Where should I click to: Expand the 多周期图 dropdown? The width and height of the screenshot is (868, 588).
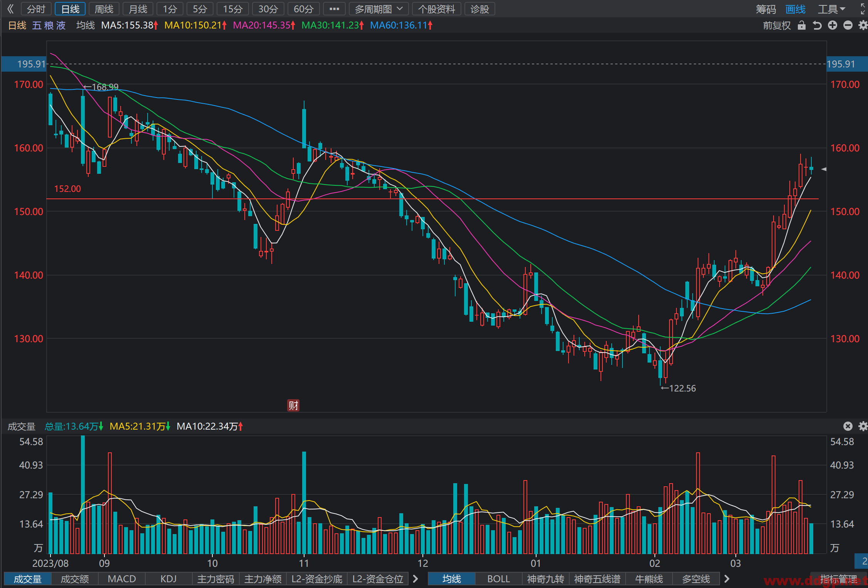click(x=378, y=9)
